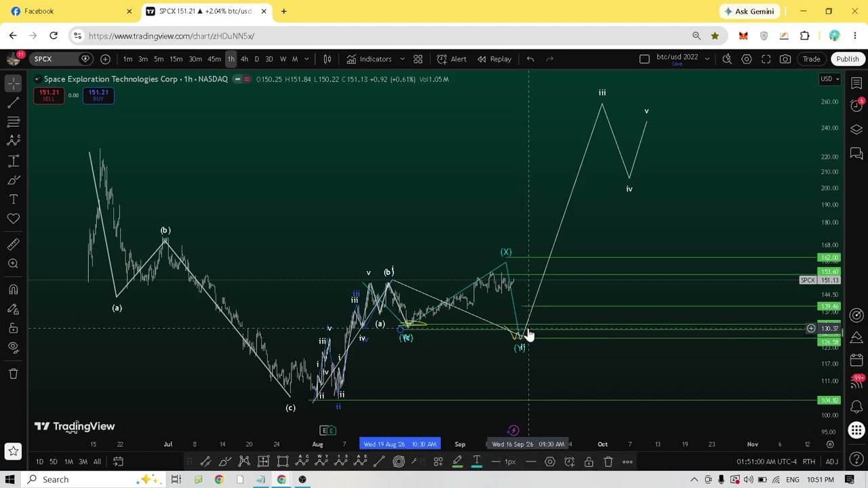868x488 pixels.
Task: Create an Alert from the top toolbar
Action: pyautogui.click(x=452, y=59)
